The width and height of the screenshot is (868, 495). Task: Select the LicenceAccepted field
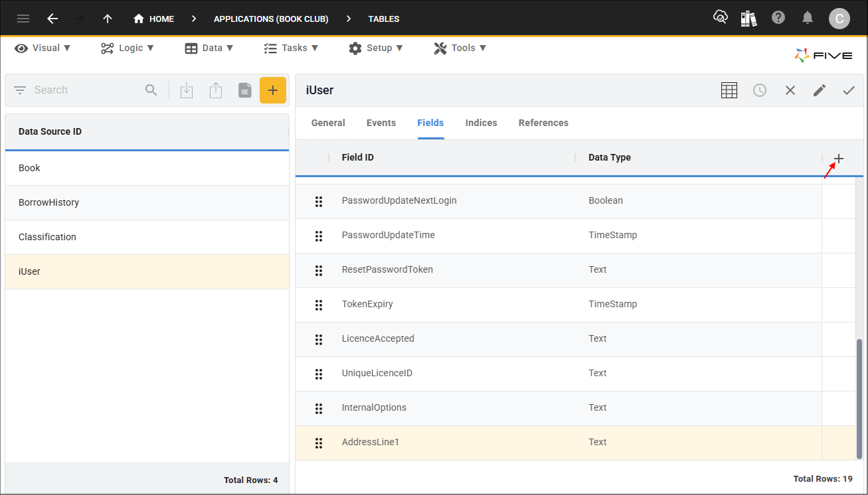pos(575,339)
